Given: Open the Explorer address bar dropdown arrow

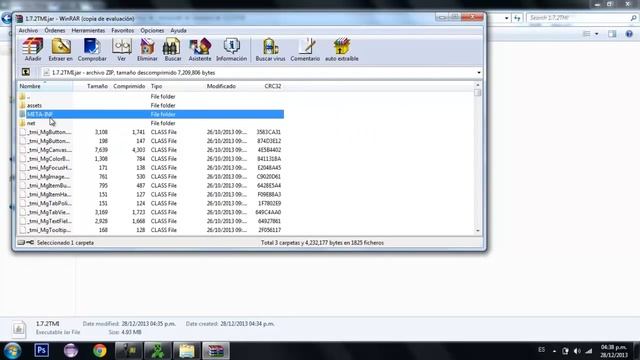Looking at the screenshot, I should click(x=507, y=18).
